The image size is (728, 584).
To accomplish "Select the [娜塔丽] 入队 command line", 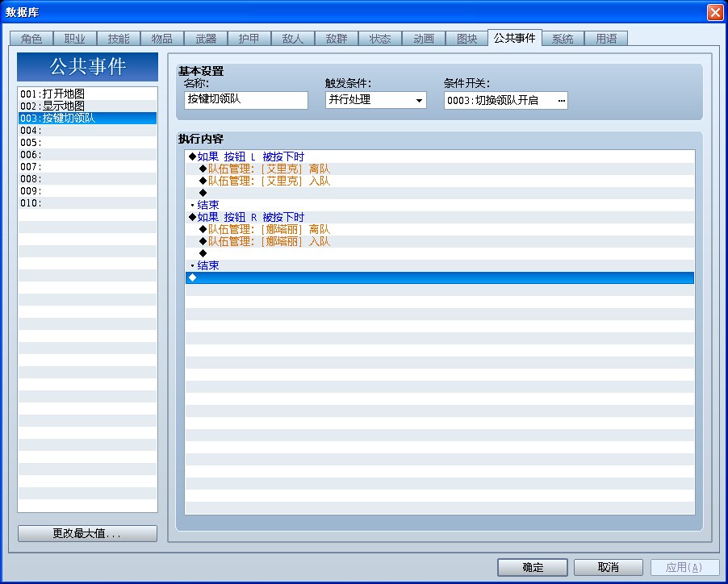I will click(440, 241).
